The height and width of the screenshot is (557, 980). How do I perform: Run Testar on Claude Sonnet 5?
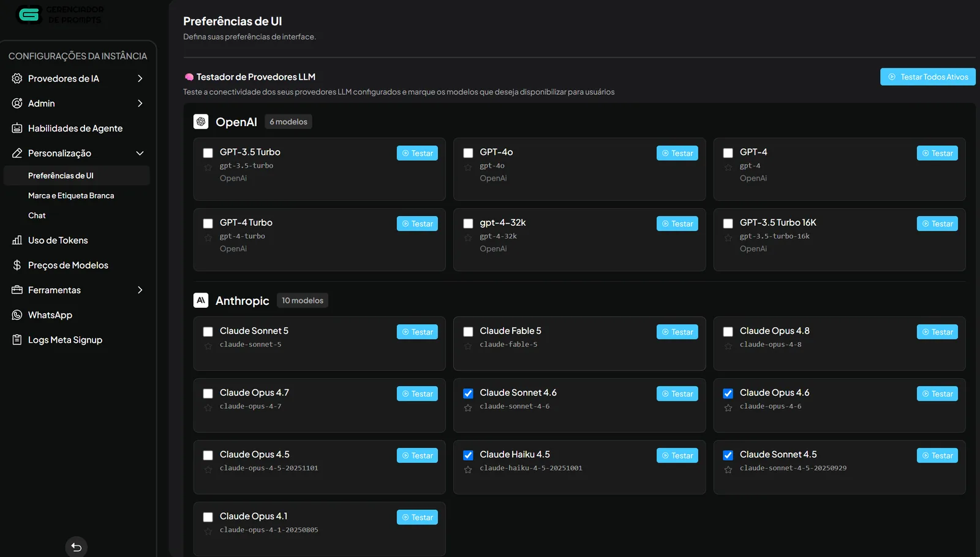[x=417, y=332]
